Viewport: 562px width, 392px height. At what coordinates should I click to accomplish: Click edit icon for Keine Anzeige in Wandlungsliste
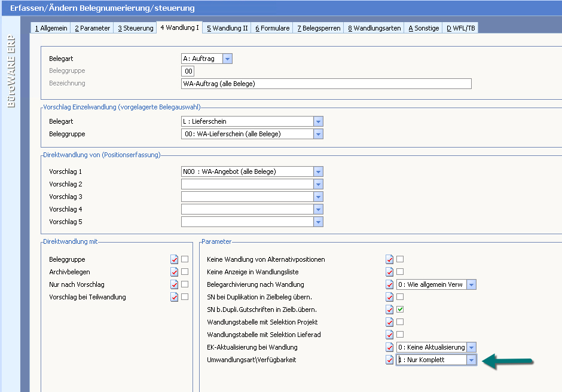[390, 272]
